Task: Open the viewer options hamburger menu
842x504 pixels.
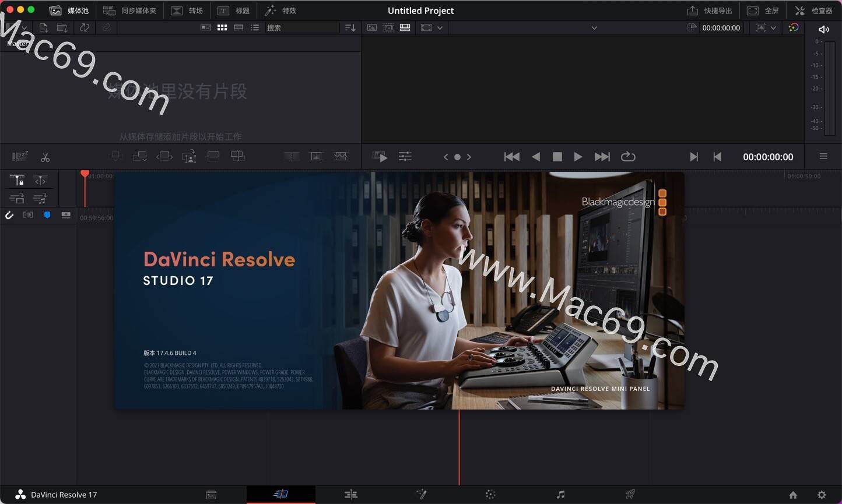Action: coord(823,156)
